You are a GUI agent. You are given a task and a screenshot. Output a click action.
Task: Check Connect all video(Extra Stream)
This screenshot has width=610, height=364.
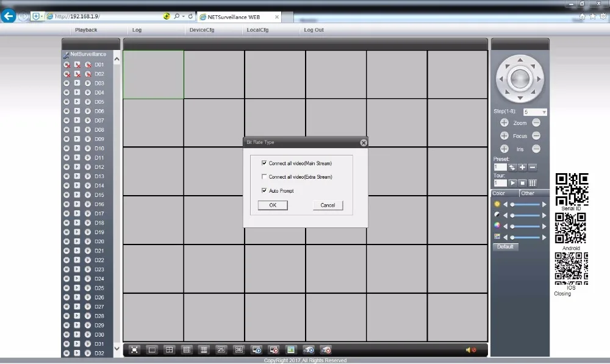pos(264,177)
